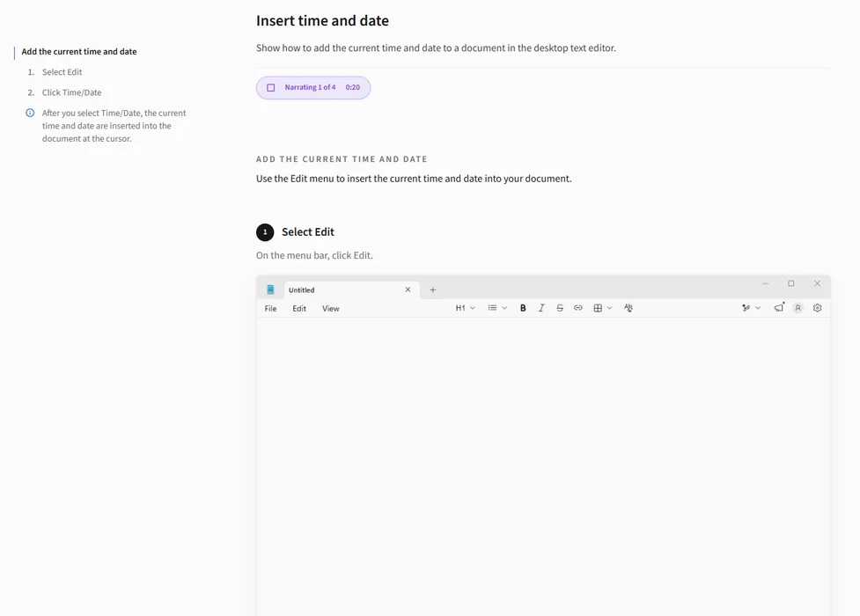
Task: Add a new tab with the plus icon
Action: click(433, 290)
